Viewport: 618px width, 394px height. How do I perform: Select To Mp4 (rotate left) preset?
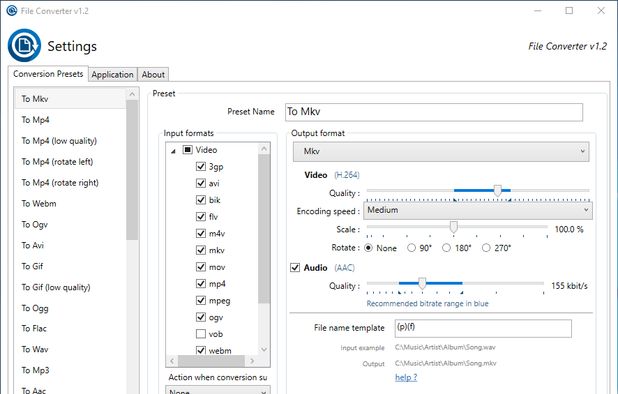(70, 162)
